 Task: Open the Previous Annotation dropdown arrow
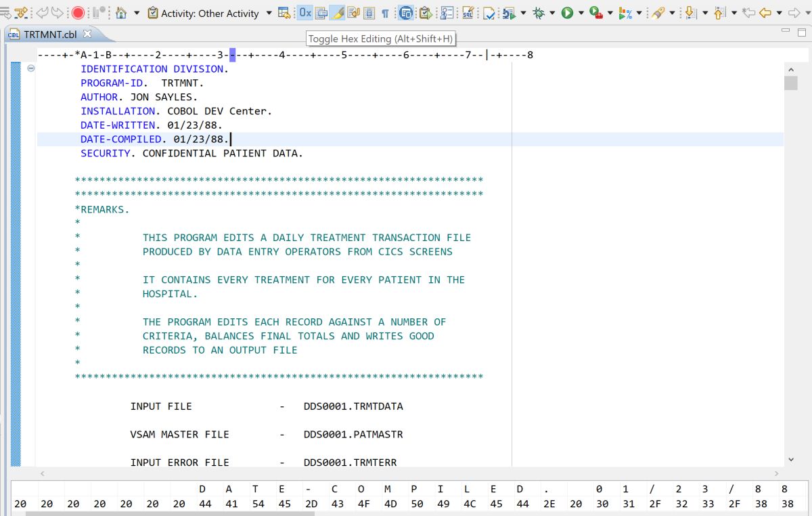(x=733, y=13)
